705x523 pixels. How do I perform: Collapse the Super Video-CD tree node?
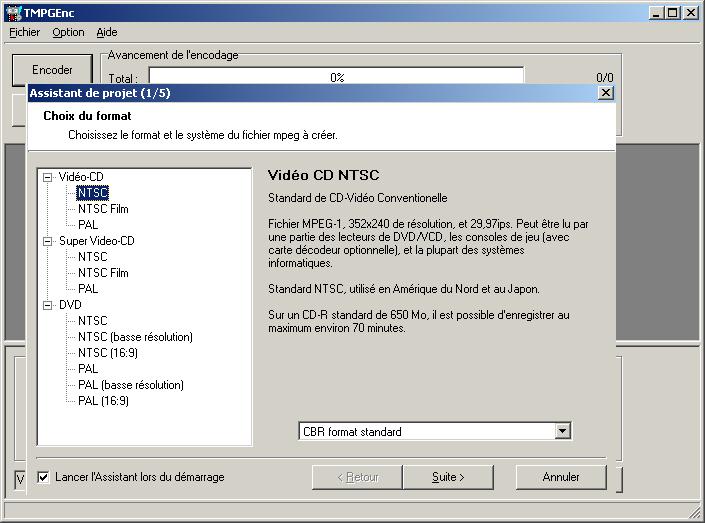point(47,241)
